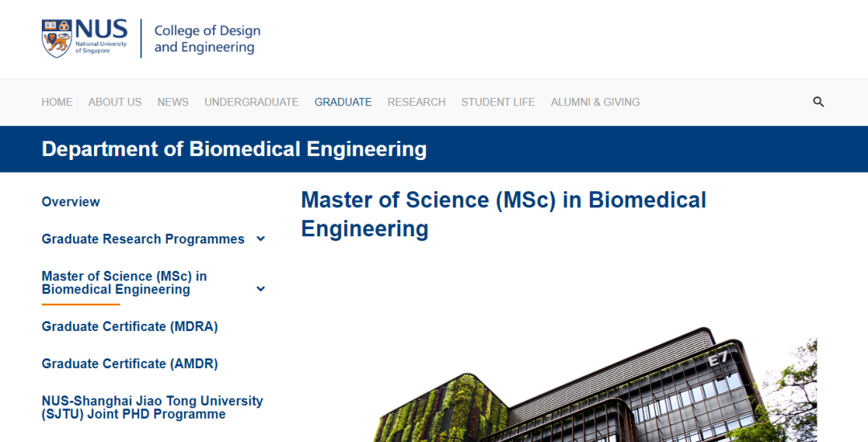Open Graduate Certificate (MDRA) link

pos(129,326)
